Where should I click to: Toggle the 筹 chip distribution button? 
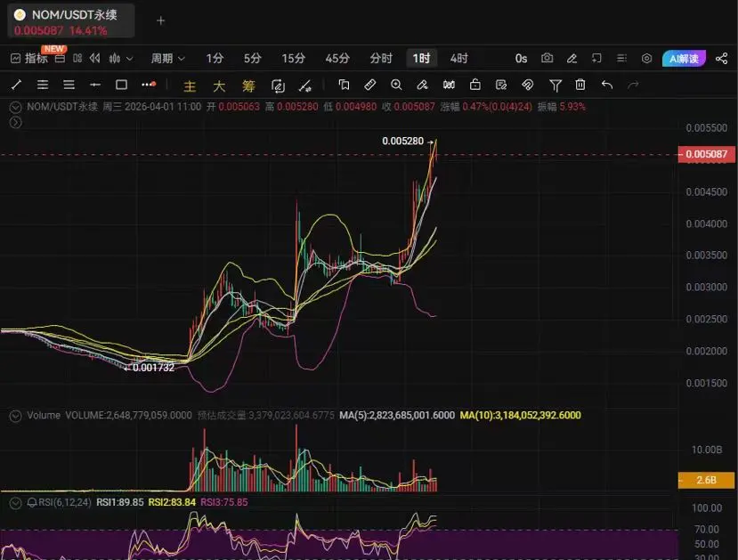(248, 85)
